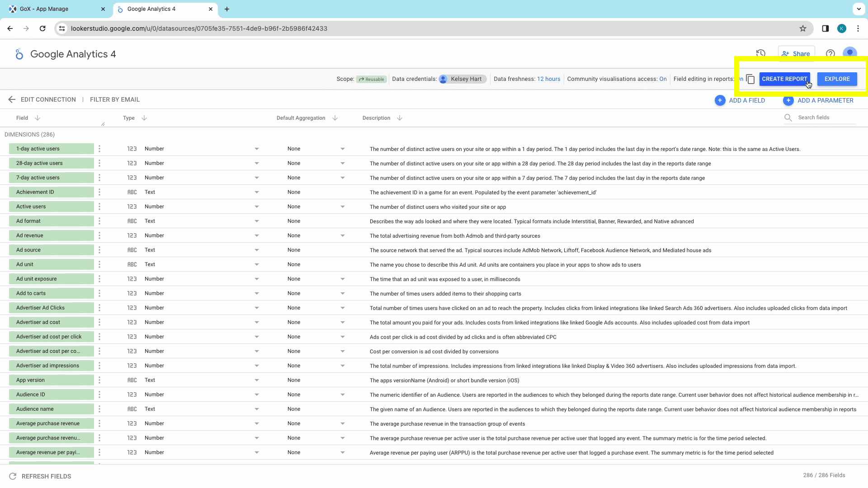Click the refresh fields circular arrow icon
The image size is (868, 488).
[x=13, y=476]
